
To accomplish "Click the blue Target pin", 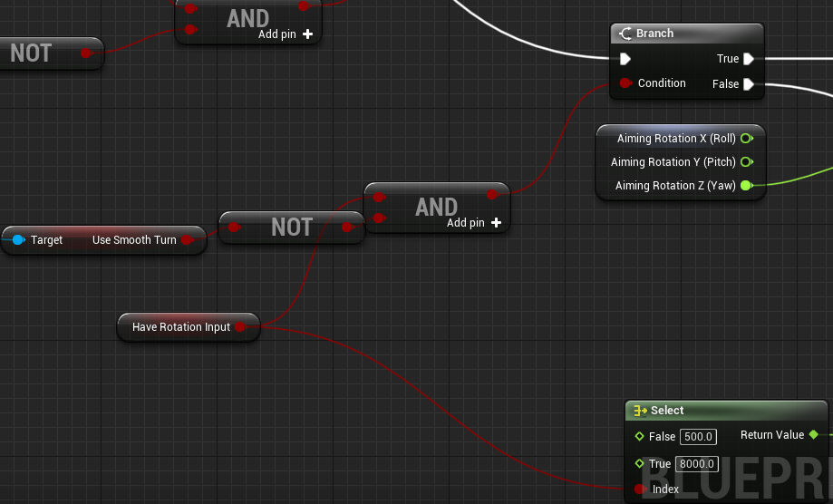I will (x=18, y=240).
